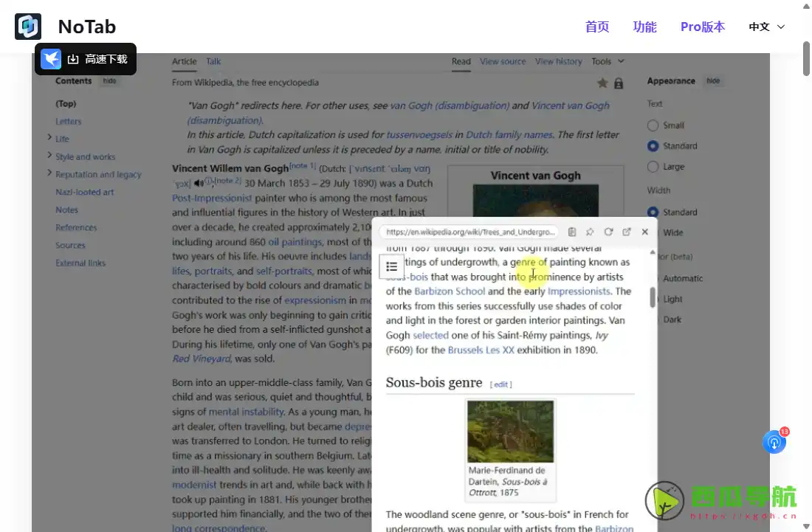The width and height of the screenshot is (812, 532).
Task: Click the NoTab logo icon
Action: (28, 27)
